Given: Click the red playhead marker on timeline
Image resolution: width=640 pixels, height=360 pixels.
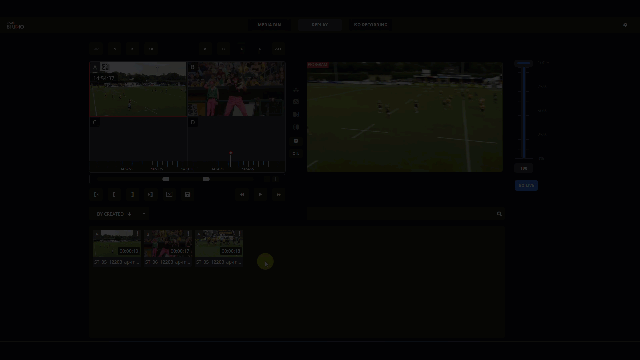Looking at the screenshot, I should click(x=231, y=153).
